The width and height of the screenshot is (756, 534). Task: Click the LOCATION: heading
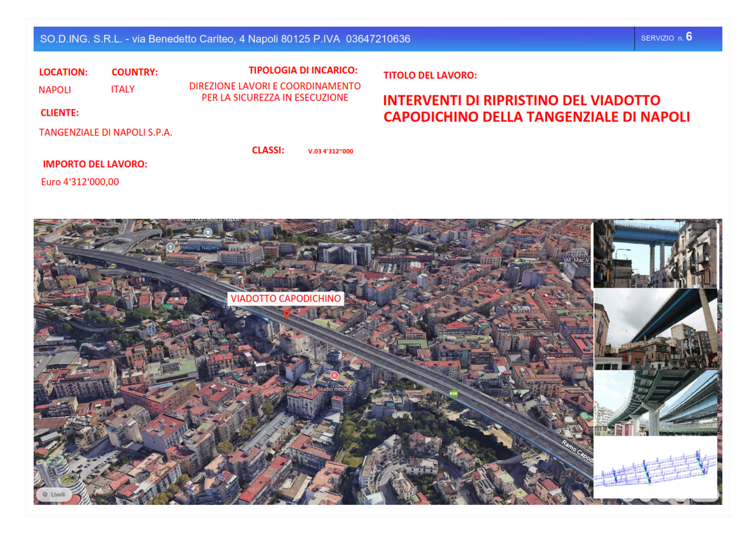tap(63, 73)
